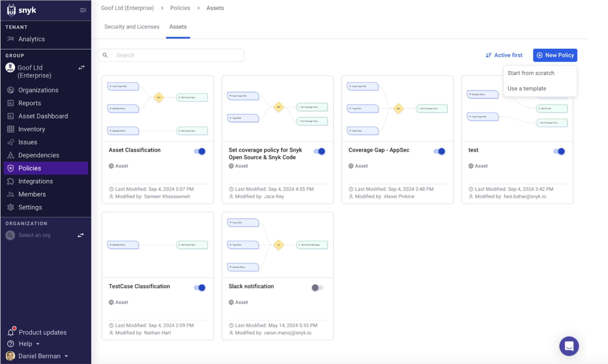Expand Daniel Berman user menu arrow
Screen dimensions: 608x364
pyautogui.click(x=66, y=356)
